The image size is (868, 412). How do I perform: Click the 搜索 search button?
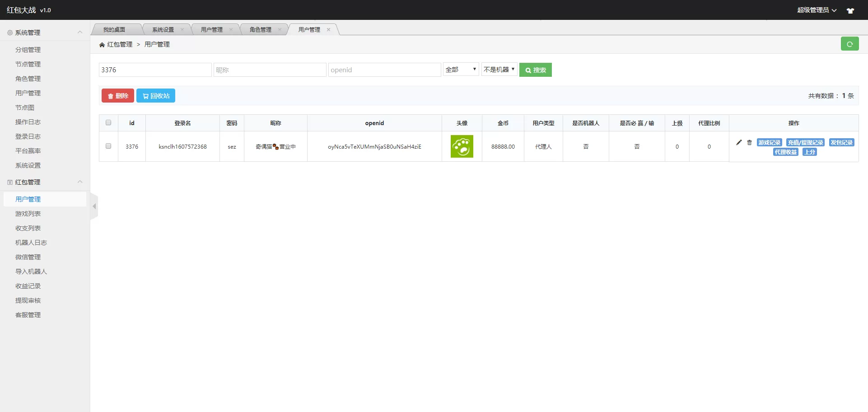[536, 70]
